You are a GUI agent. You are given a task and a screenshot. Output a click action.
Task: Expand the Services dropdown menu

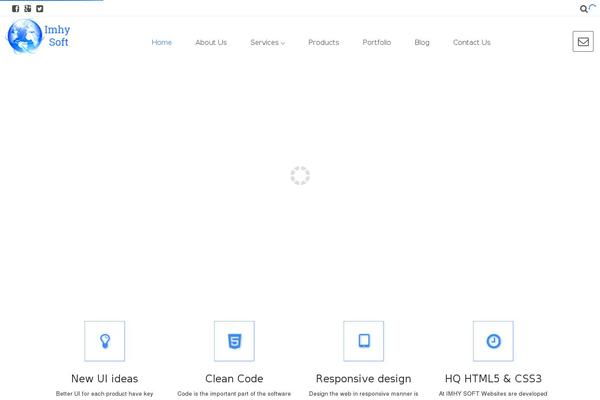tap(267, 42)
